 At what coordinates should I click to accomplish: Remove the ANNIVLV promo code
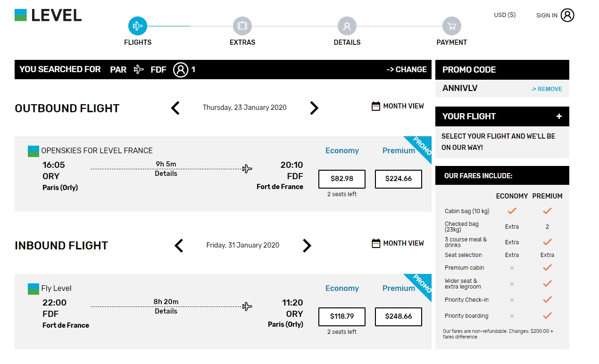tap(547, 89)
